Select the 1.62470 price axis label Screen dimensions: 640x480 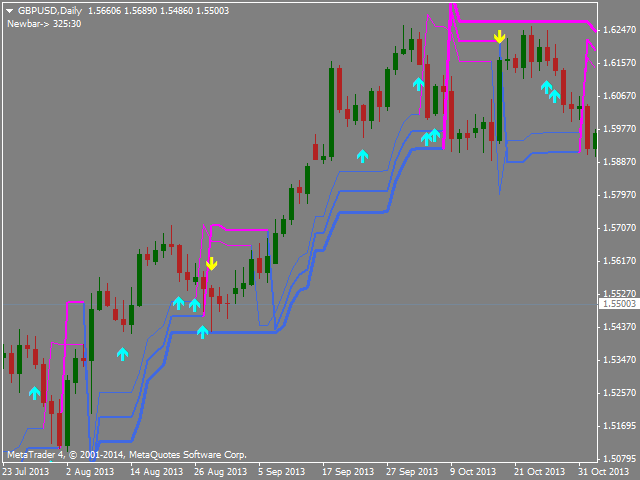click(620, 30)
